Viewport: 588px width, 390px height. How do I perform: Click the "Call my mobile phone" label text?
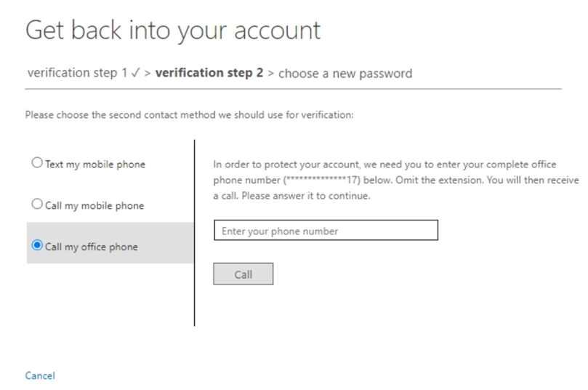[x=94, y=206]
